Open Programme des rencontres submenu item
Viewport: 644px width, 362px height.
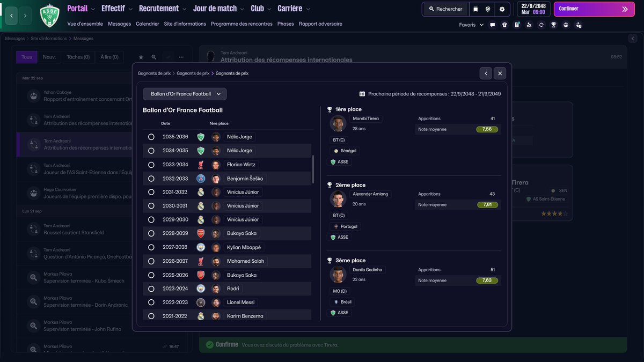(x=241, y=24)
